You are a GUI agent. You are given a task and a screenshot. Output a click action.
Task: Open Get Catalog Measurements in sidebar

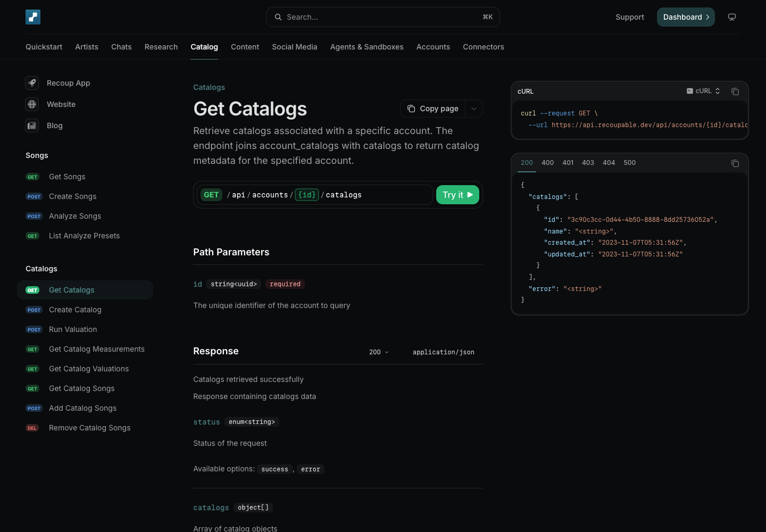85,349
